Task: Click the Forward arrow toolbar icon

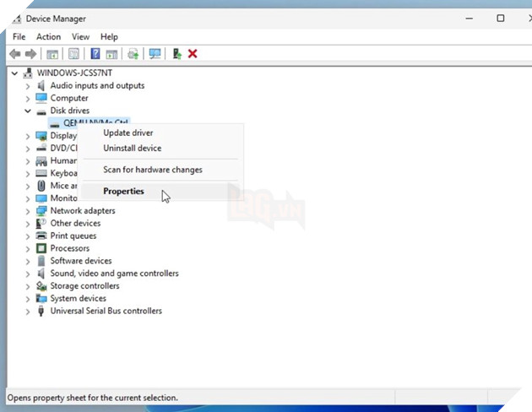Action: pyautogui.click(x=31, y=53)
